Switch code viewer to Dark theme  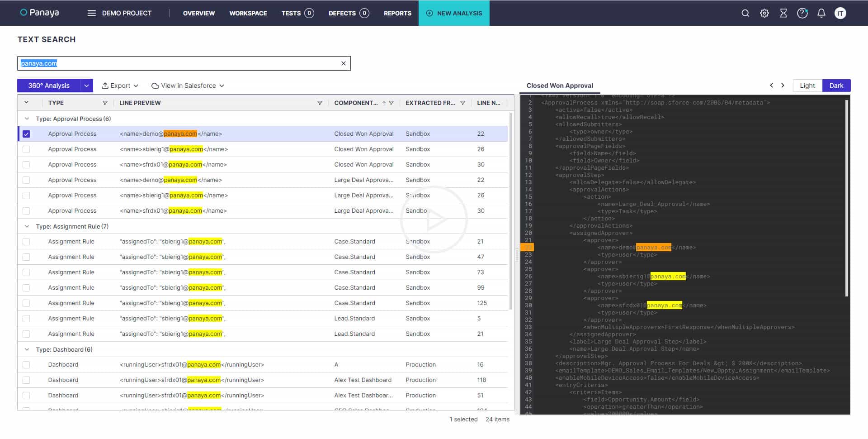tap(836, 86)
